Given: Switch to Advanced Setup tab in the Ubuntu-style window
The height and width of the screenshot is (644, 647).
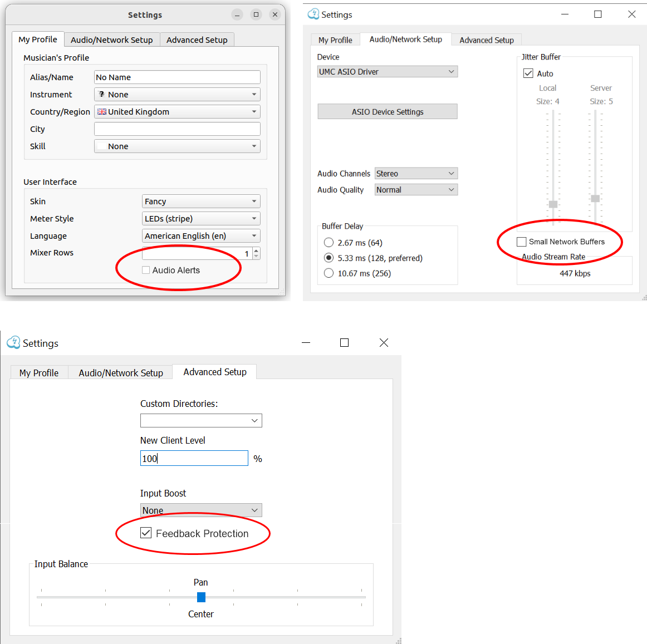Looking at the screenshot, I should click(x=197, y=40).
